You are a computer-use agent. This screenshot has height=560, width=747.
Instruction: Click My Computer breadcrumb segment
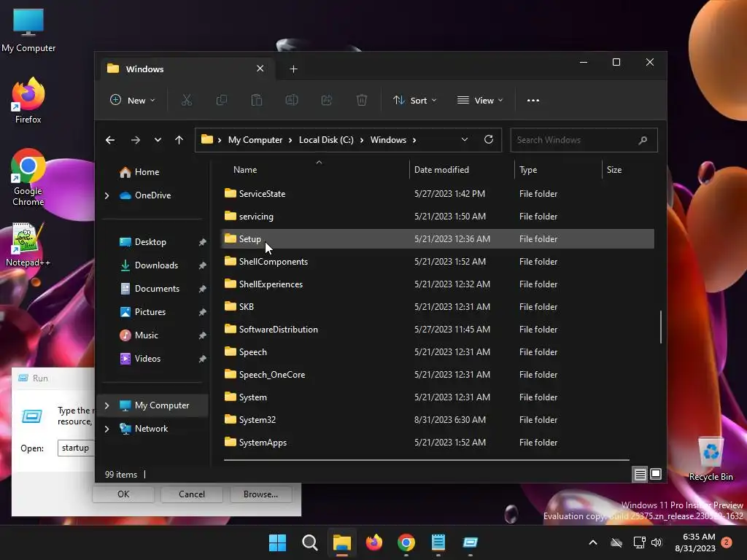pos(255,140)
